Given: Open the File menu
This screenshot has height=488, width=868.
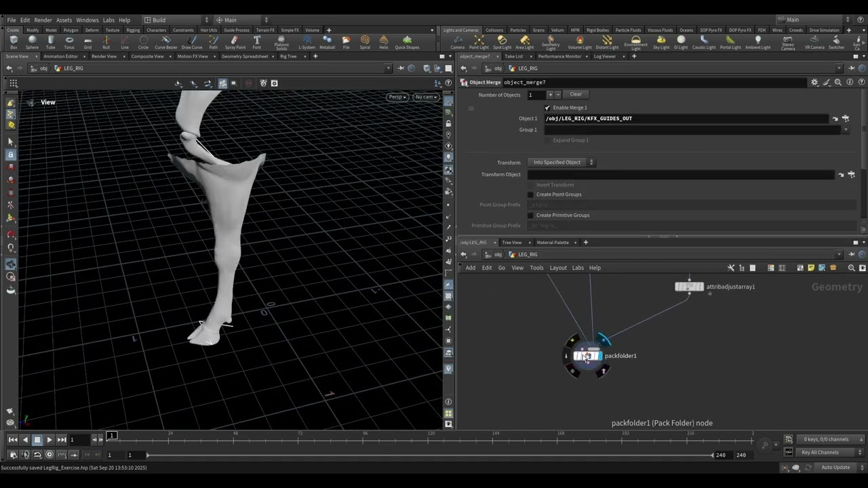Looking at the screenshot, I should tap(12, 20).
